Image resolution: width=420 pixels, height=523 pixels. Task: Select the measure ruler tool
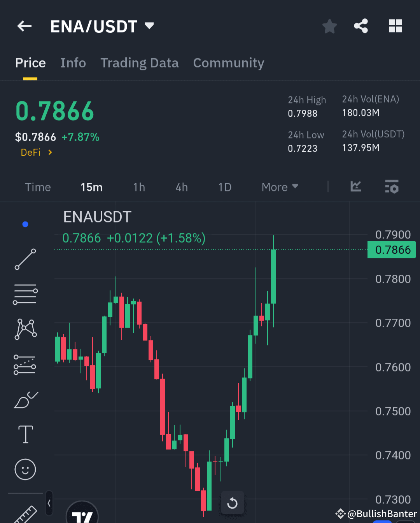(25, 514)
